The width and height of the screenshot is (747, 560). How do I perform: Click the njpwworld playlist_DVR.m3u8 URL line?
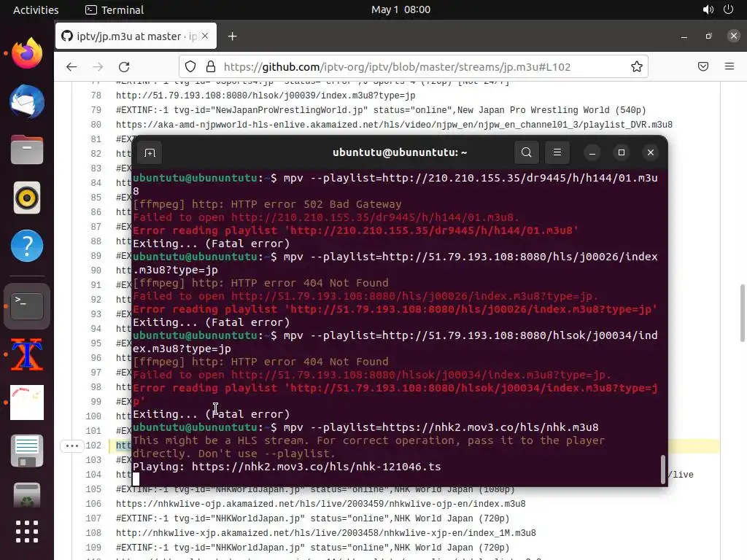pos(394,124)
